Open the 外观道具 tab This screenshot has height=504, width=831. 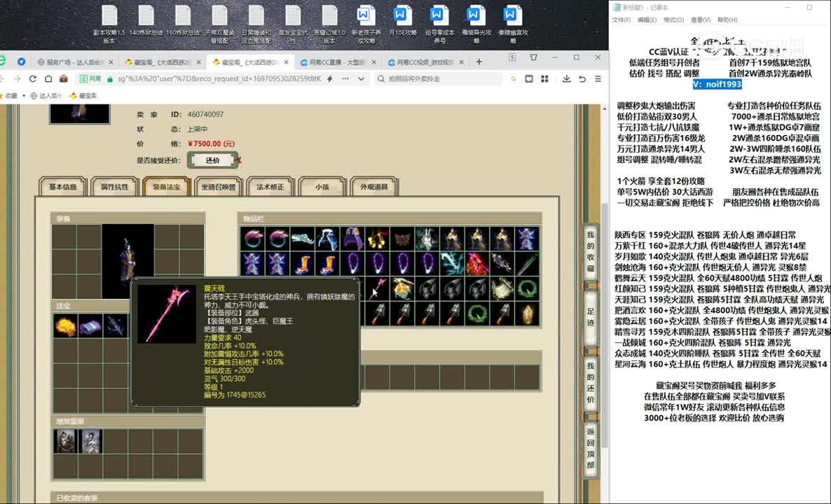point(374,187)
